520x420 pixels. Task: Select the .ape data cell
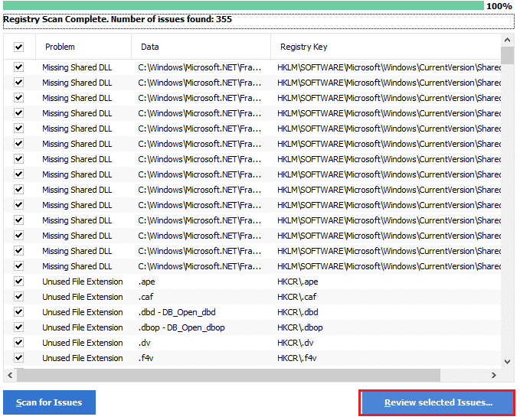(146, 282)
